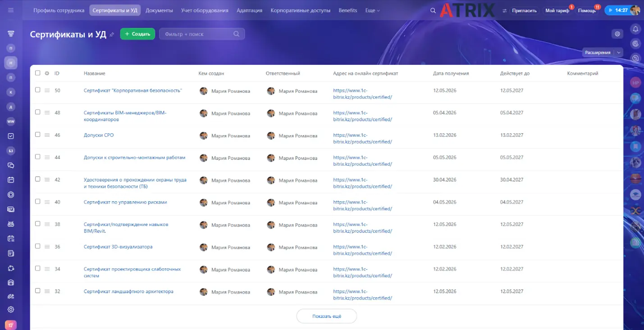Open the row menu for ID 36
Screen dimensions: 644x330
tap(47, 247)
